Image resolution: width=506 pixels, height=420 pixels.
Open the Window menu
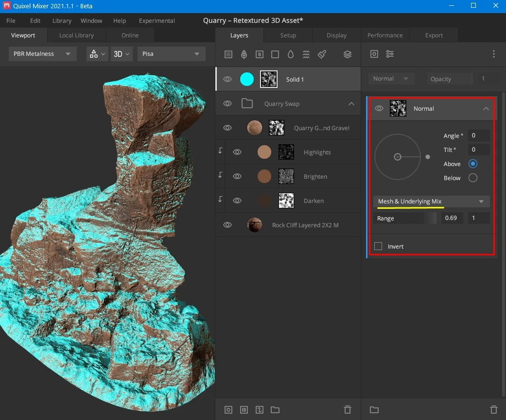pos(91,20)
